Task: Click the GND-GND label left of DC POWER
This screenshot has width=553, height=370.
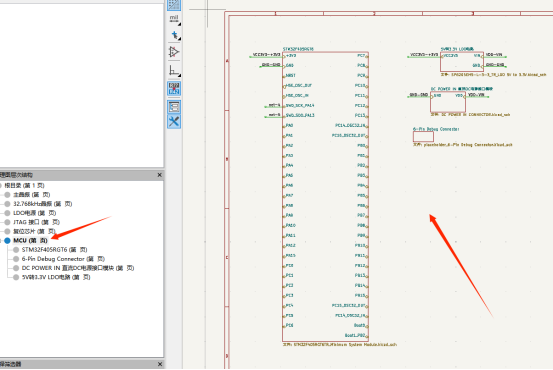Action: [x=419, y=95]
